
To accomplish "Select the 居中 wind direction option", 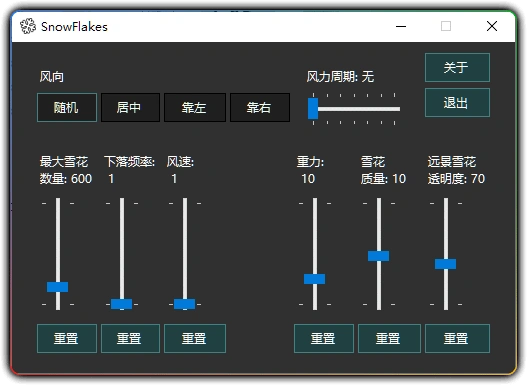I will 130,108.
